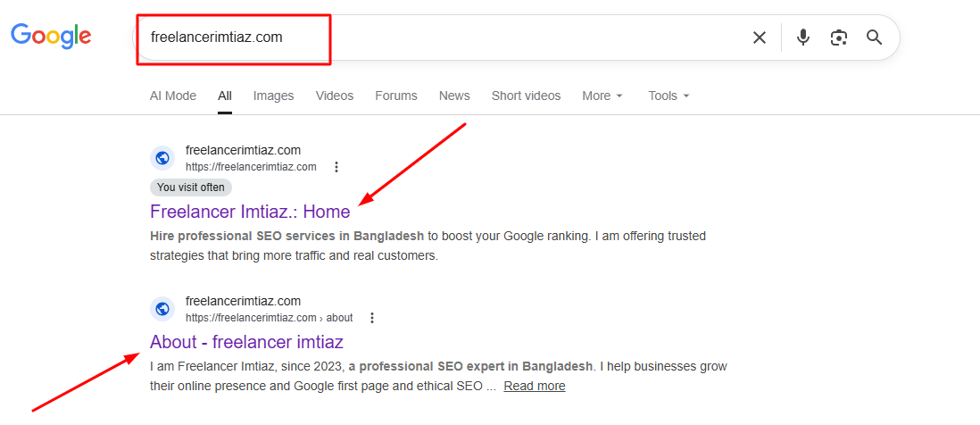This screenshot has height=425, width=980.
Task: Expand the Tools dropdown
Action: point(669,96)
